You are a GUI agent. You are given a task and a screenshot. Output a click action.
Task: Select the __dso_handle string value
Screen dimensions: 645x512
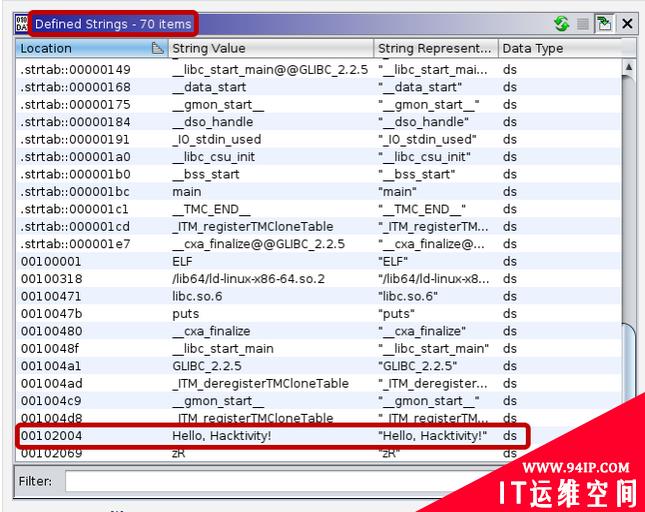[x=213, y=122]
